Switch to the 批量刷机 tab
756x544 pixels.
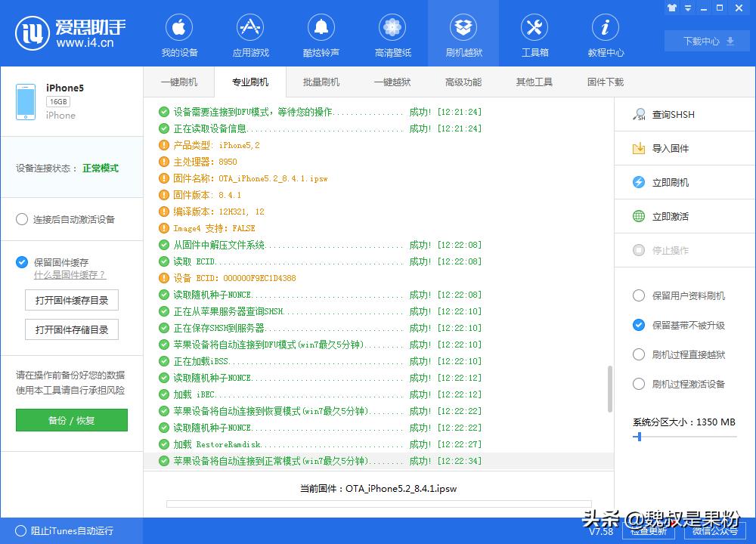321,82
